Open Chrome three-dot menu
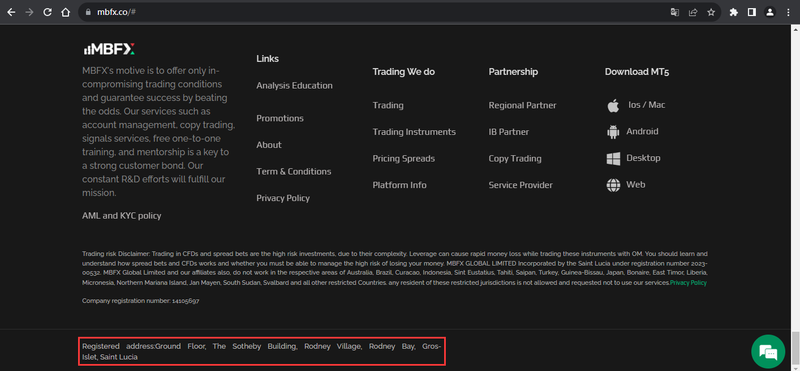The image size is (800, 371). [788, 12]
